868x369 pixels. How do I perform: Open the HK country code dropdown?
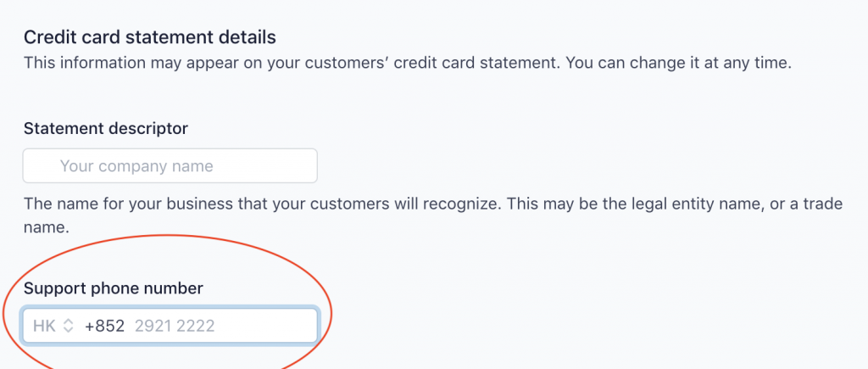pos(53,326)
